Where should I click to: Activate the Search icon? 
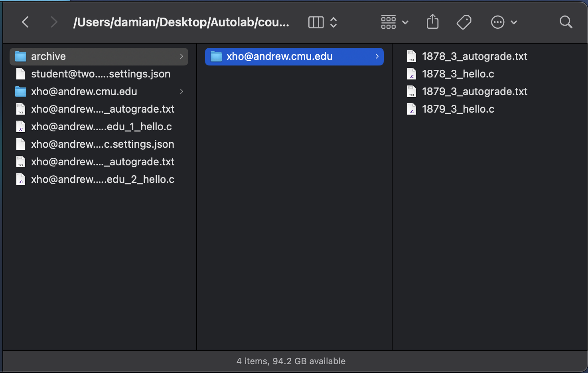pos(566,22)
